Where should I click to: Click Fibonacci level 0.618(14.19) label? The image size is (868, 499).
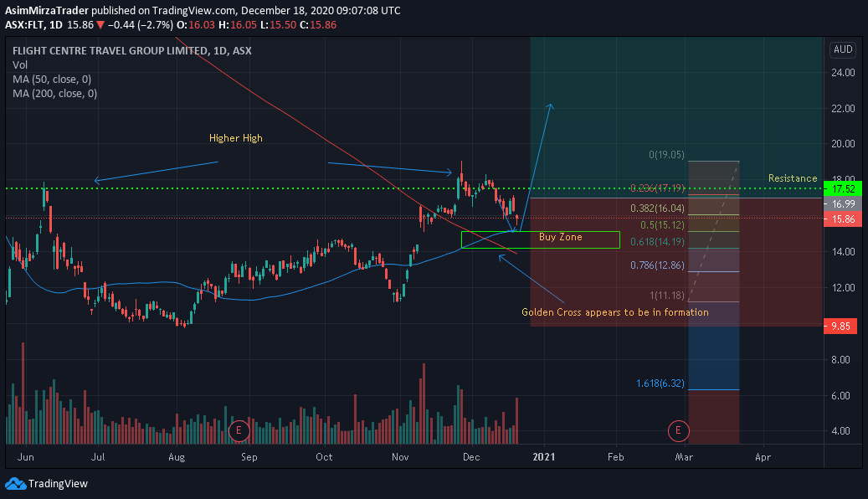[657, 241]
